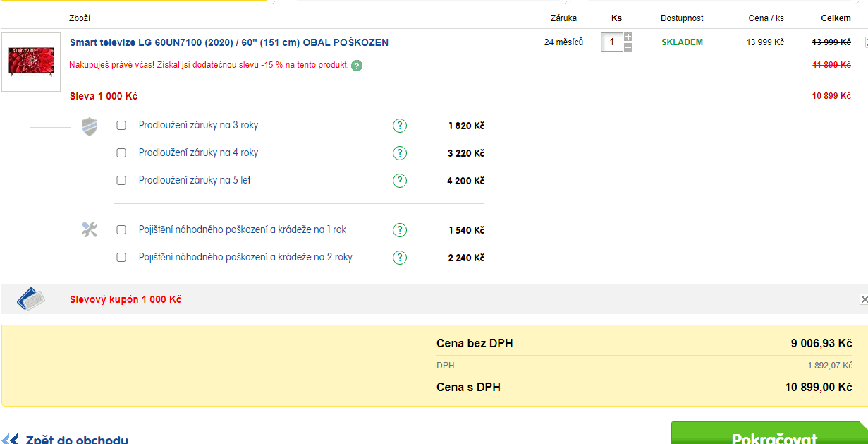Click the SKLADEM availability text
The image size is (868, 444).
pyautogui.click(x=682, y=42)
